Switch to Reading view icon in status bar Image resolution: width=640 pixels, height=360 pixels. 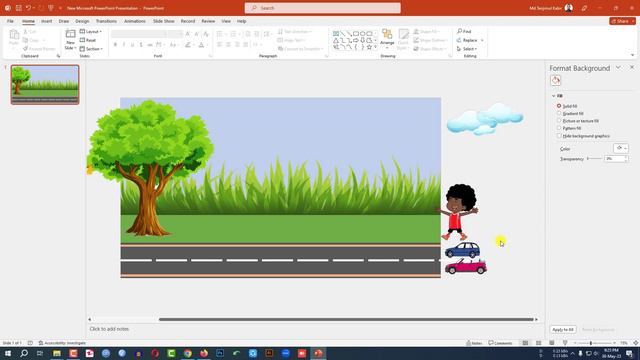pyautogui.click(x=552, y=343)
